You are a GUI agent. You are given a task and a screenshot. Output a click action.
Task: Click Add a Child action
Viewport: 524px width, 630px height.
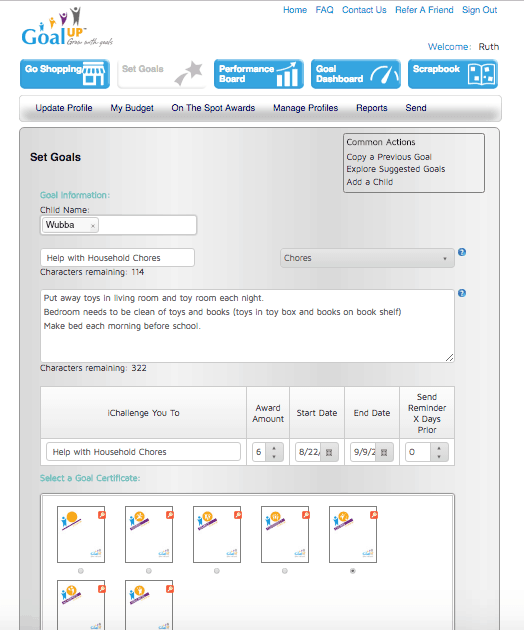pyautogui.click(x=370, y=182)
